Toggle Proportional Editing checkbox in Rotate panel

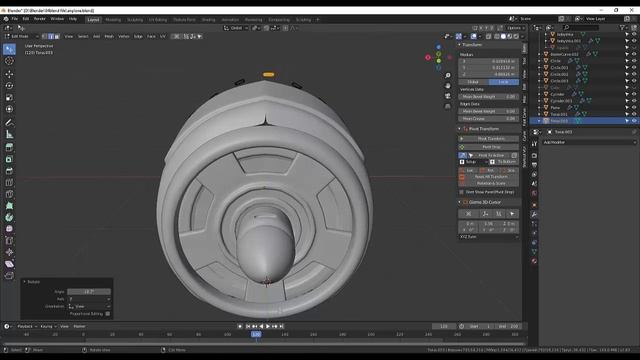point(108,314)
